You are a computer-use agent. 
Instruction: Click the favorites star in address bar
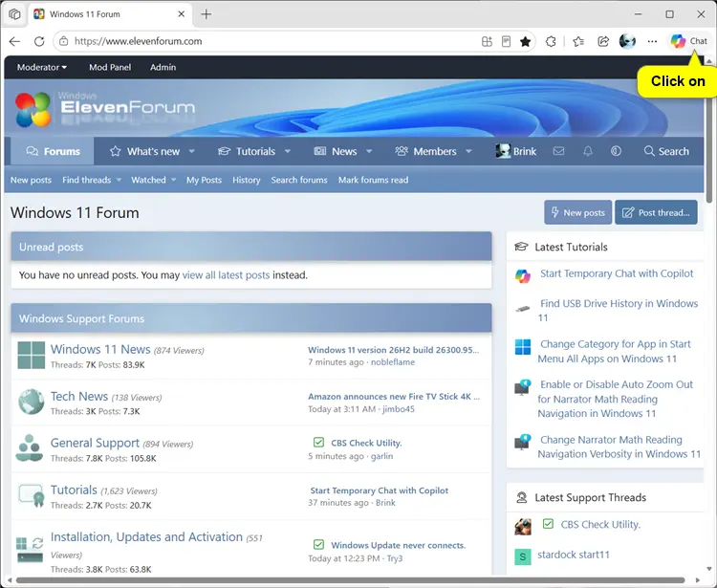click(526, 42)
